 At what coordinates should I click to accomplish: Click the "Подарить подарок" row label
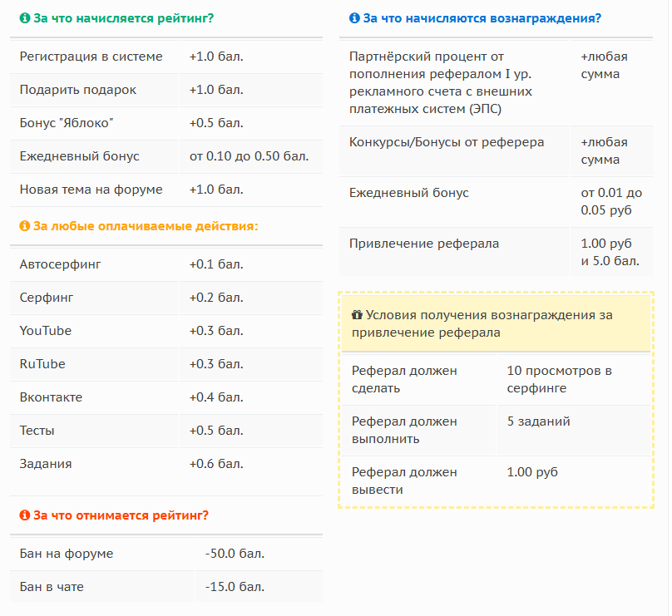[x=78, y=90]
